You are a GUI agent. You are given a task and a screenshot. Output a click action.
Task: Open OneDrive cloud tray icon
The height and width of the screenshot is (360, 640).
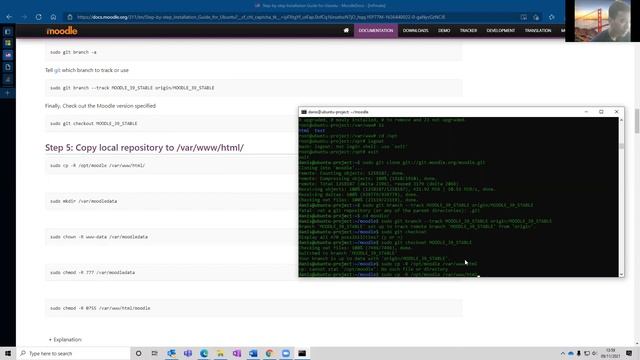(x=571, y=353)
